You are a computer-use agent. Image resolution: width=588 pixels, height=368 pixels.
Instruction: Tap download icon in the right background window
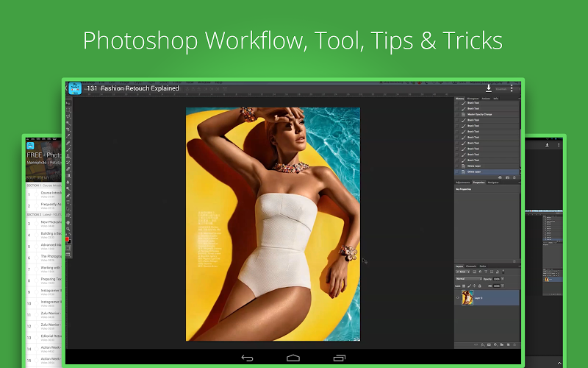pos(547,144)
